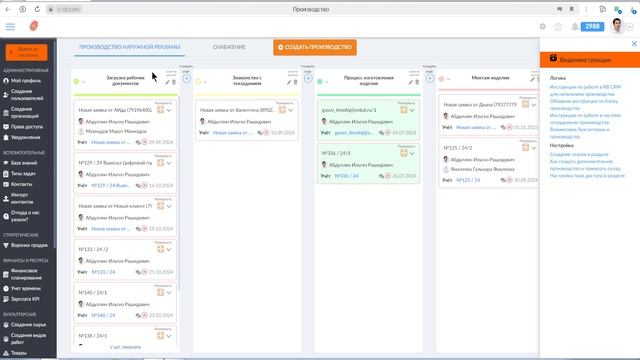The height and width of the screenshot is (360, 640).
Task: Add stage after Знакомство с техзаданием column
Action: pos(308,78)
